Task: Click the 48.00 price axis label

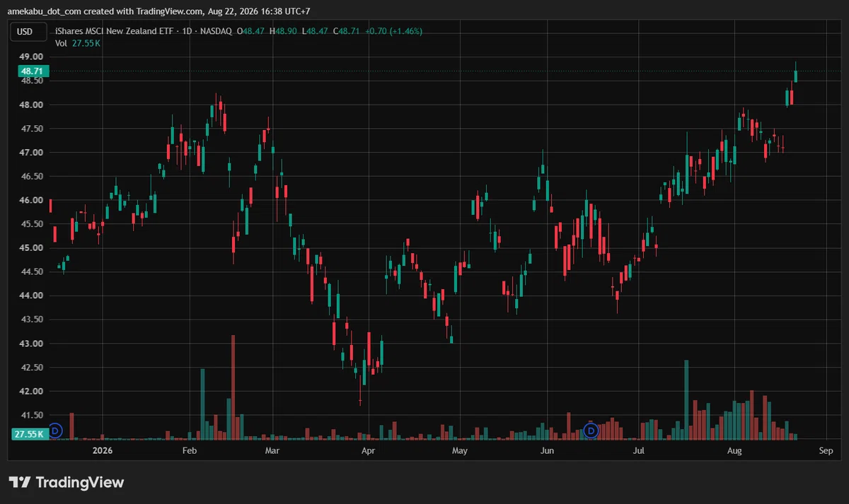Action: point(32,105)
